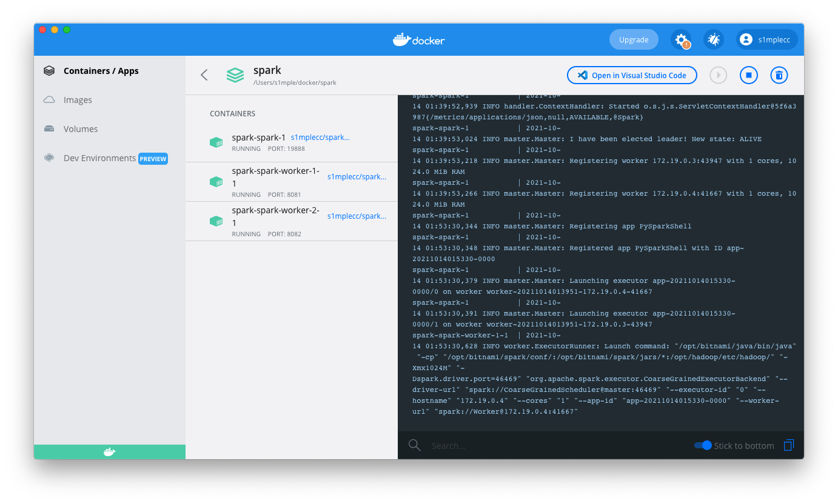Open the log search magnifier icon
This screenshot has height=504, width=838.
[x=415, y=445]
